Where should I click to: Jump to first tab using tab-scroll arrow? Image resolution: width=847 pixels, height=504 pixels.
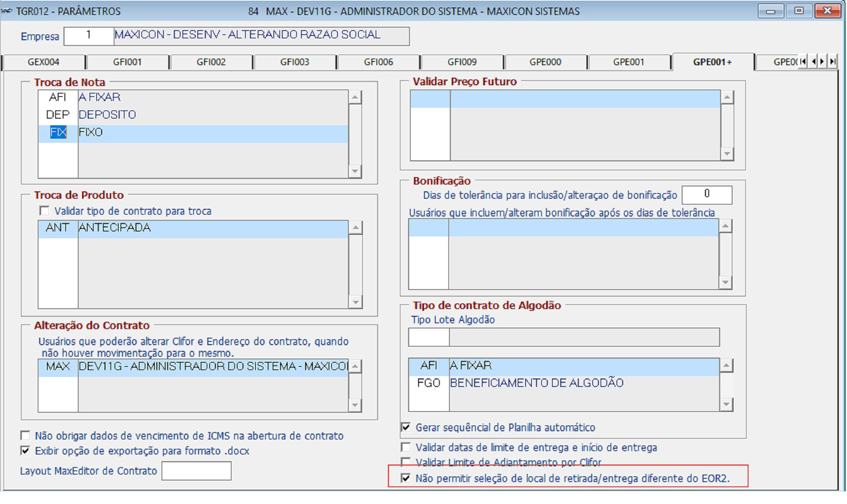(x=803, y=62)
